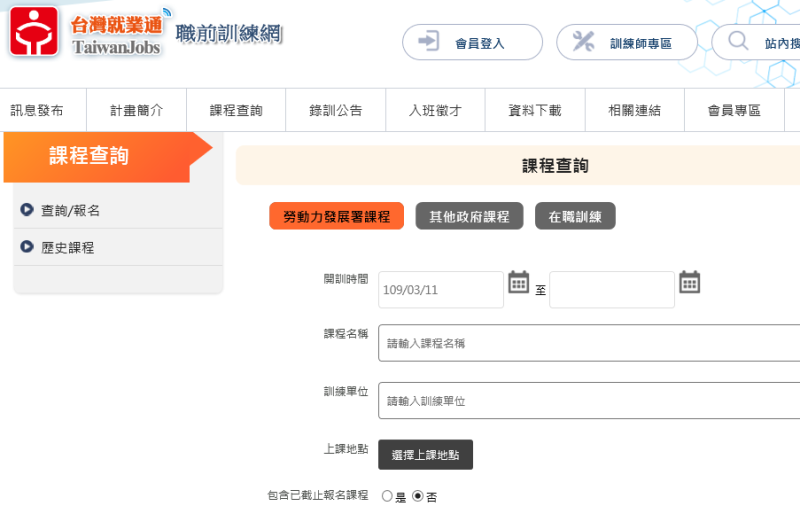Click the 請輸入課程名稱 input field
The image size is (800, 506).
589,343
